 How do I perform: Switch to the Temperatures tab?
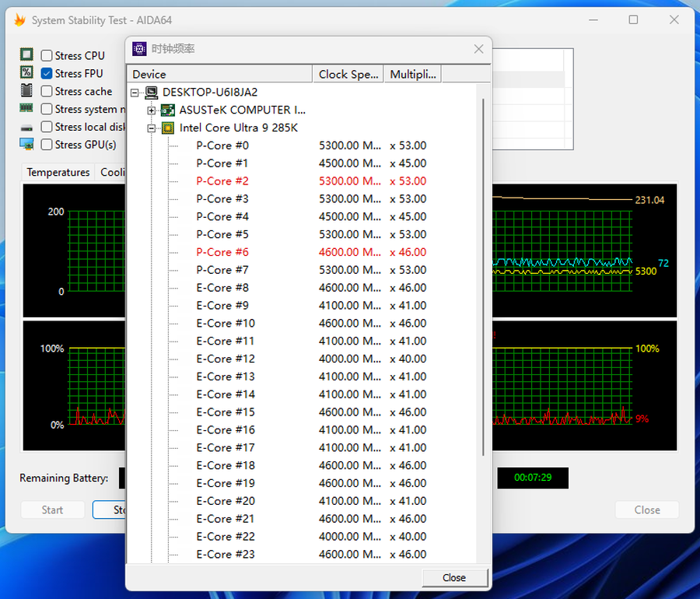click(x=58, y=172)
